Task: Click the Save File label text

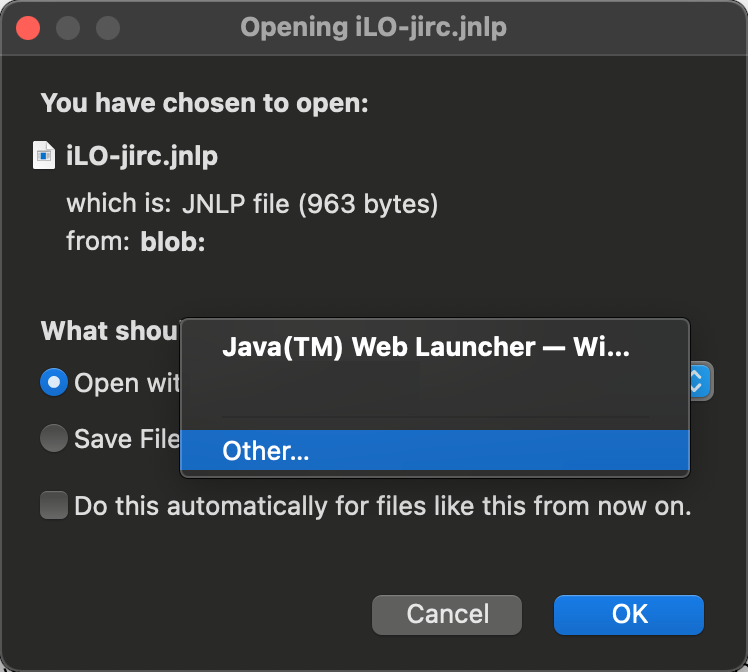Action: (127, 438)
